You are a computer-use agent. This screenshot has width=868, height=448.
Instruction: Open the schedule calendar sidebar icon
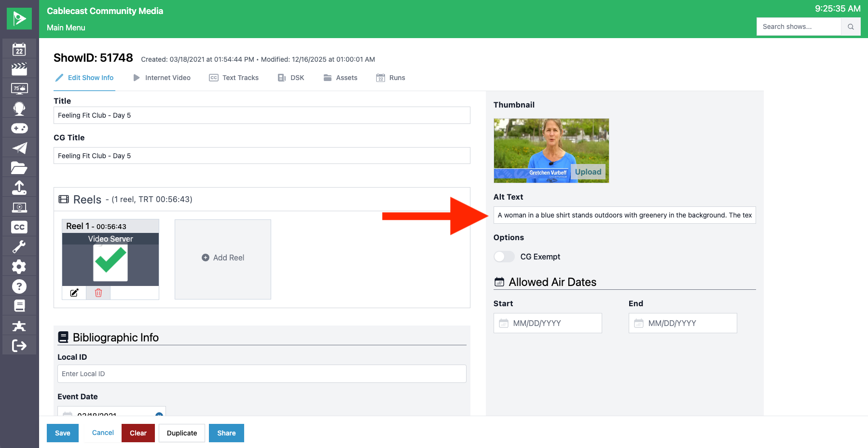[19, 49]
